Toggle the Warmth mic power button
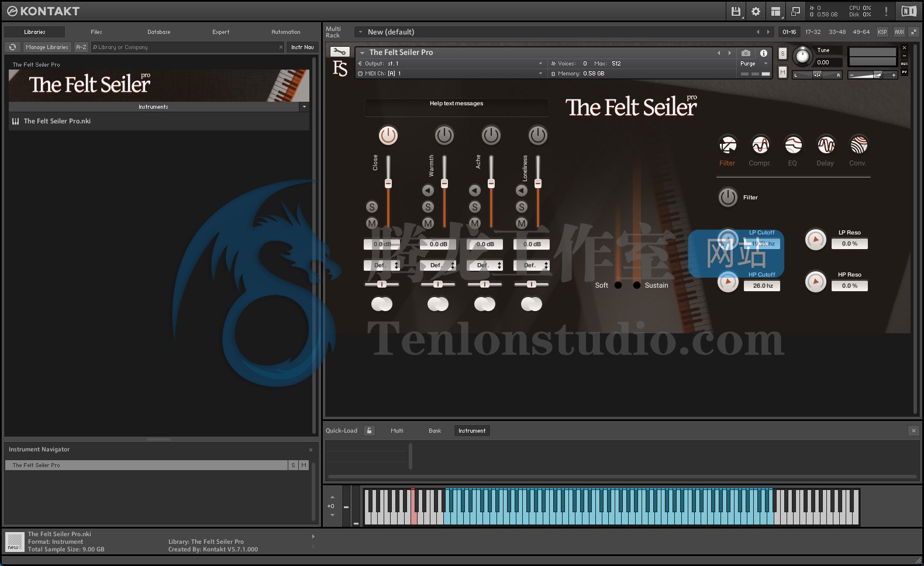This screenshot has height=566, width=924. pyautogui.click(x=444, y=136)
